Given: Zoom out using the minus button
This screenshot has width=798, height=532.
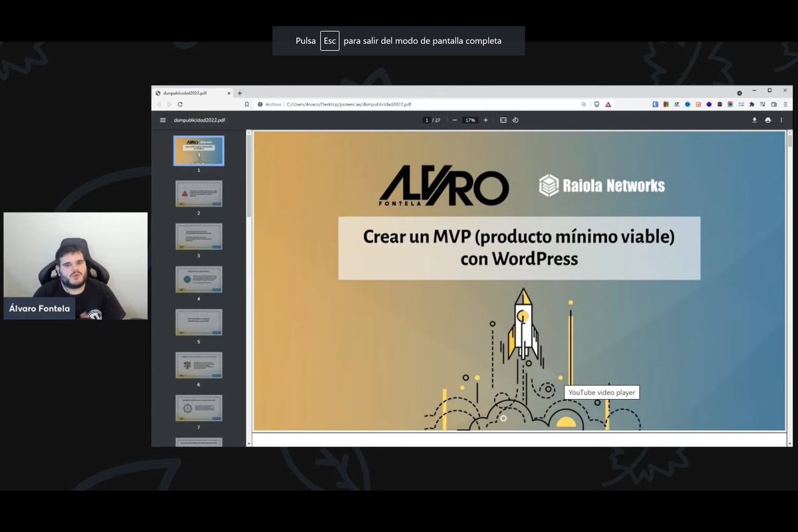Looking at the screenshot, I should point(455,120).
